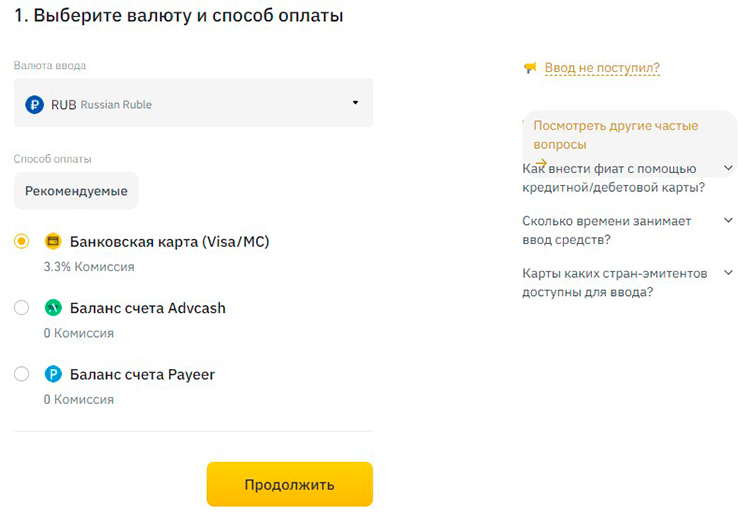Screen dimensions: 748x515
Task: Expand the issuing countries cards question
Action: pyautogui.click(x=728, y=273)
